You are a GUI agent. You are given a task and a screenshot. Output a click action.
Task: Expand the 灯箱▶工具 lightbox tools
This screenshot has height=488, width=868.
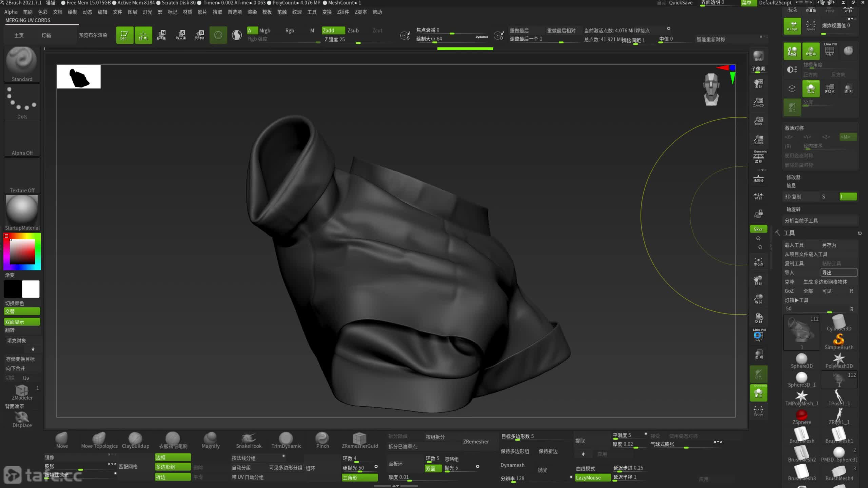(x=796, y=300)
